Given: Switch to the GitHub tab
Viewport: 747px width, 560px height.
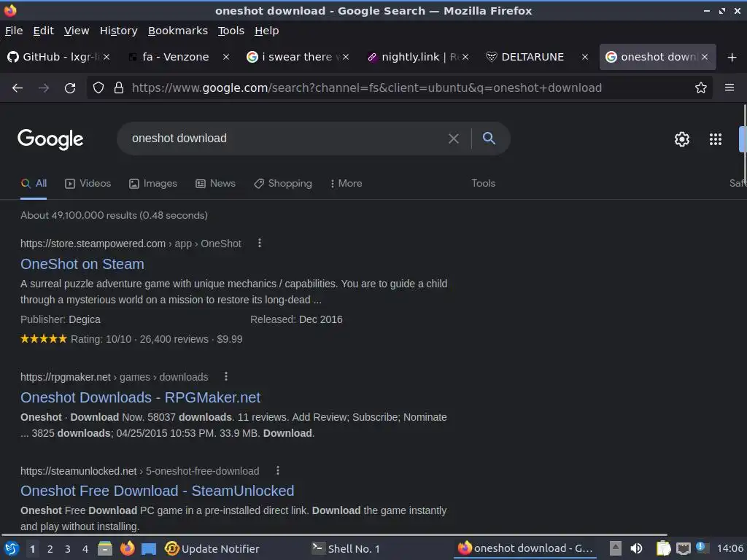Looking at the screenshot, I should (58, 57).
